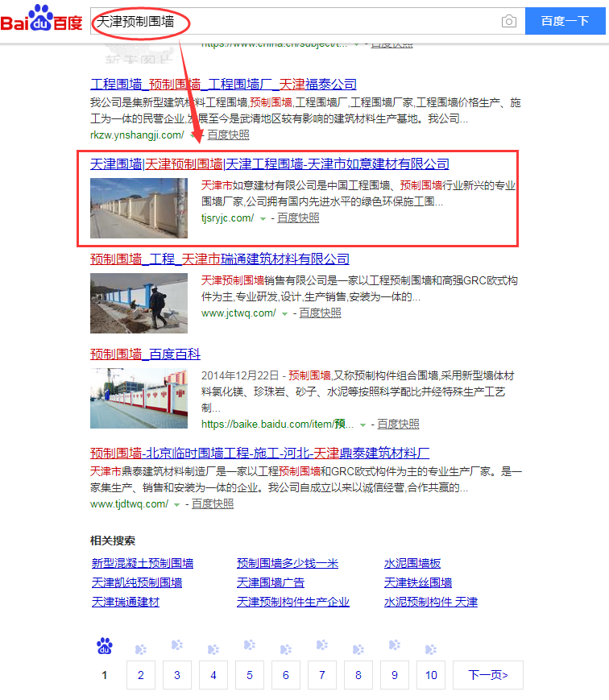
Task: Go to results page 3
Action: click(x=177, y=675)
